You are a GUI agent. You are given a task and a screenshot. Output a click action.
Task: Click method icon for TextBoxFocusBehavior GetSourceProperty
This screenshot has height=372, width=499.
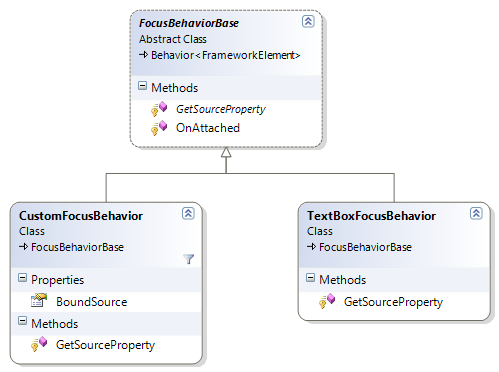pyautogui.click(x=327, y=301)
